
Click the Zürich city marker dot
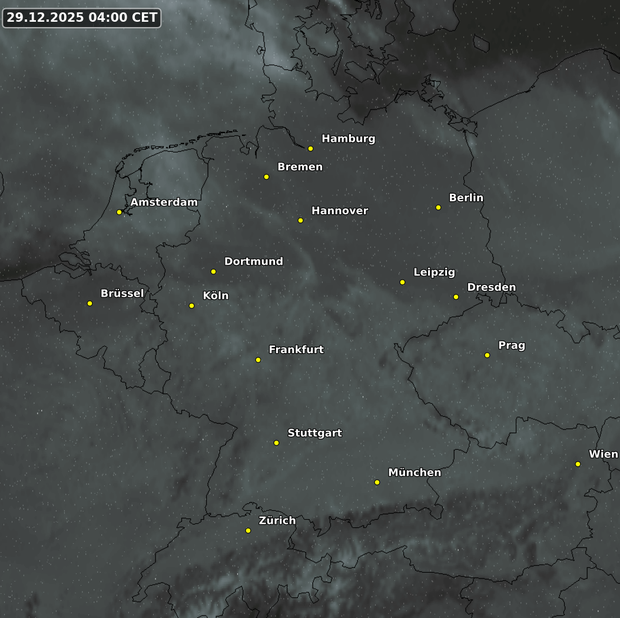click(x=248, y=530)
